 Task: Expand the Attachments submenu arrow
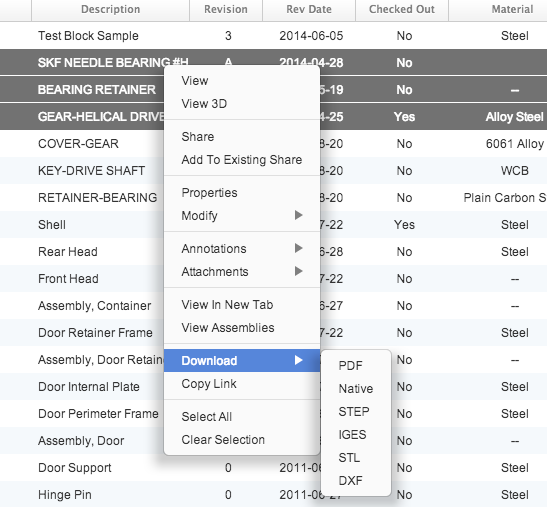tap(298, 271)
